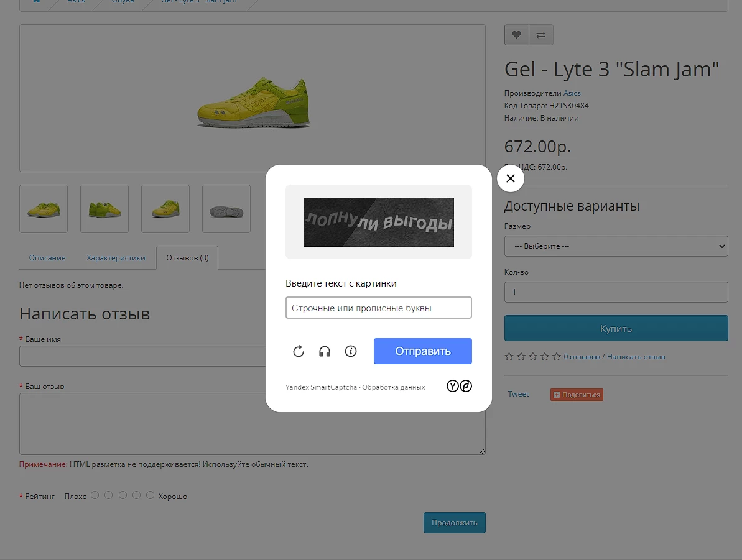Open the Asics manufacturer link
The height and width of the screenshot is (560, 742).
pos(572,93)
